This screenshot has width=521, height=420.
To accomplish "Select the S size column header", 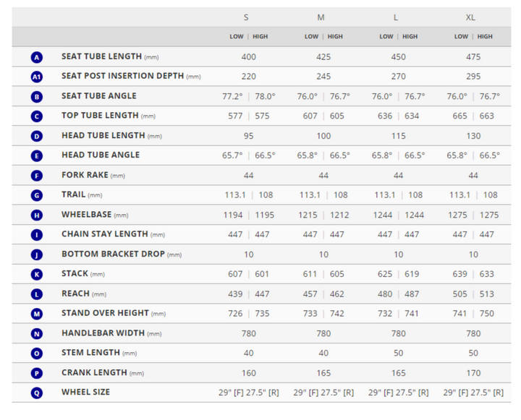I will tap(246, 17).
